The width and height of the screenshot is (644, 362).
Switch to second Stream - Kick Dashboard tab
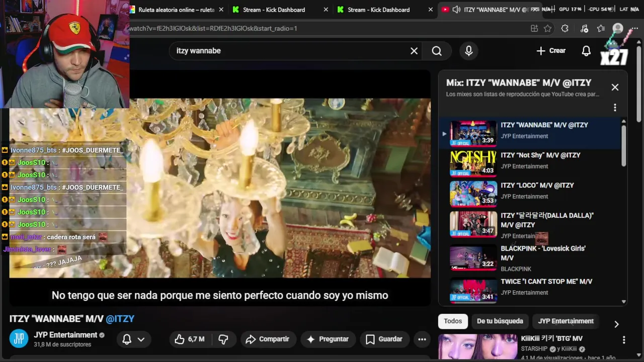tap(379, 10)
